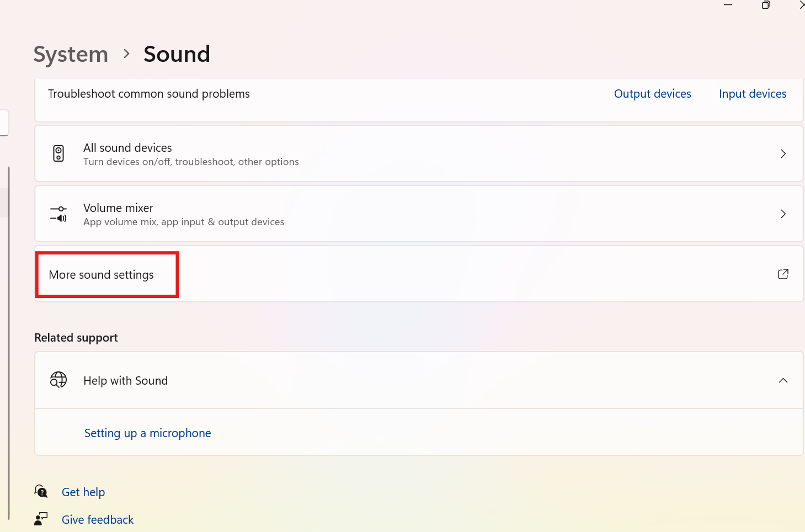
Task: Click the Get help headset icon
Action: [41, 491]
